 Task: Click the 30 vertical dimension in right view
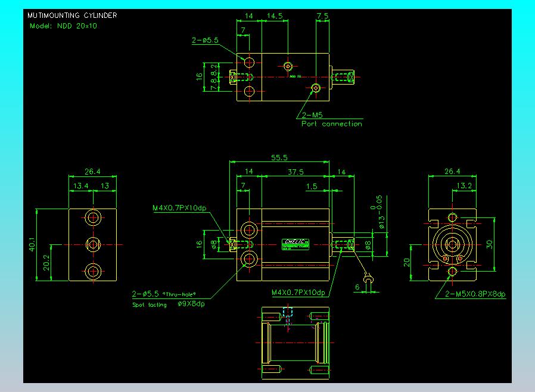tap(489, 244)
